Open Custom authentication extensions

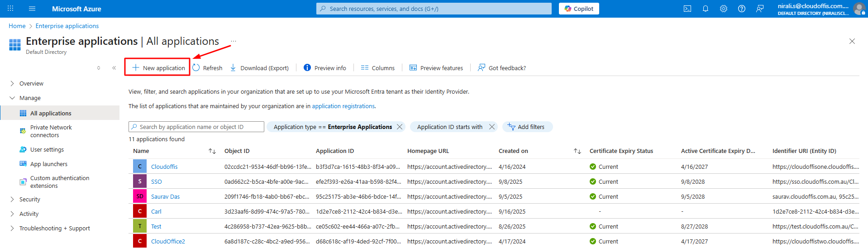tap(54, 182)
